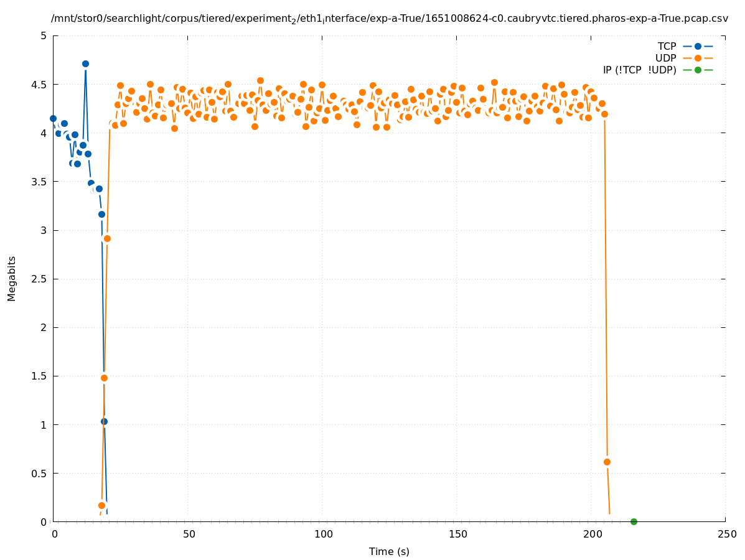Click the UDP point near 1.5 Megabits

[x=104, y=378]
